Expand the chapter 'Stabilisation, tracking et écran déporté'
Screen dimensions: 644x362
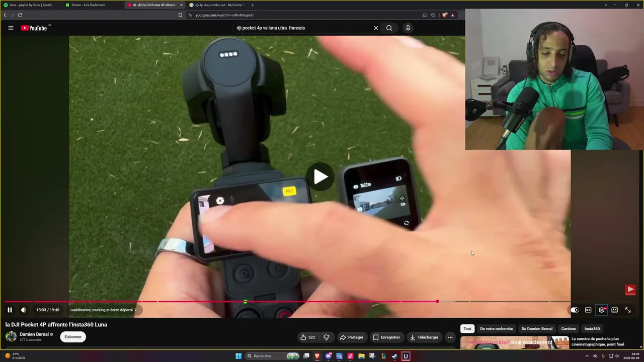tap(103, 310)
